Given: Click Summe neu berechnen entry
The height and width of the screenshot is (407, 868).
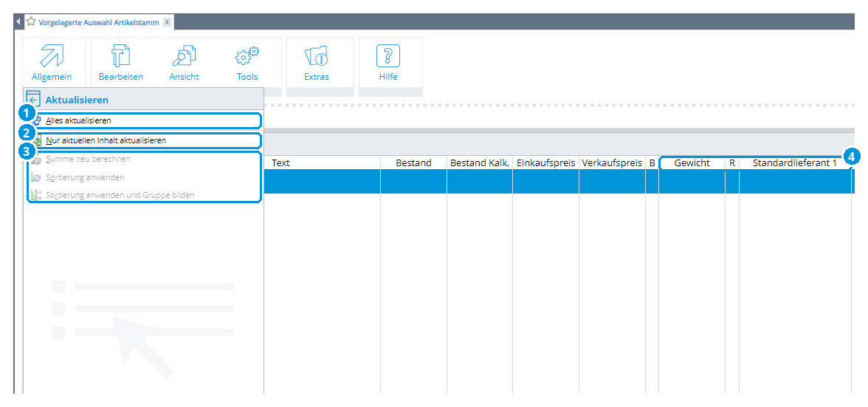Looking at the screenshot, I should pos(145,160).
